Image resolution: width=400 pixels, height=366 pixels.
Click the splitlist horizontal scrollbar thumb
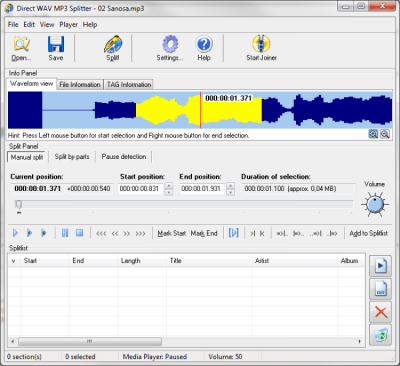(x=90, y=342)
